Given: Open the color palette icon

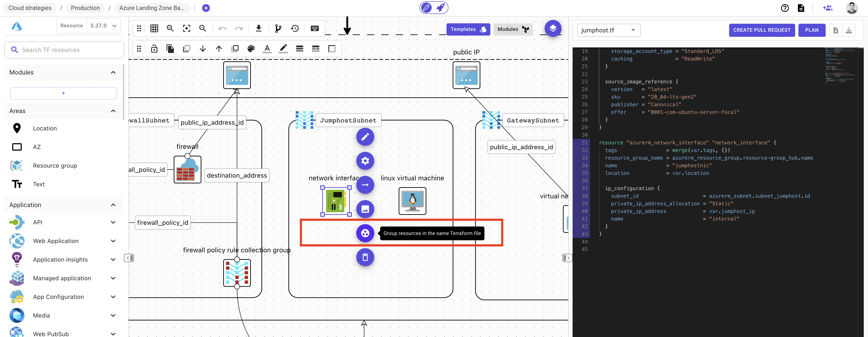Looking at the screenshot, I should (x=251, y=49).
